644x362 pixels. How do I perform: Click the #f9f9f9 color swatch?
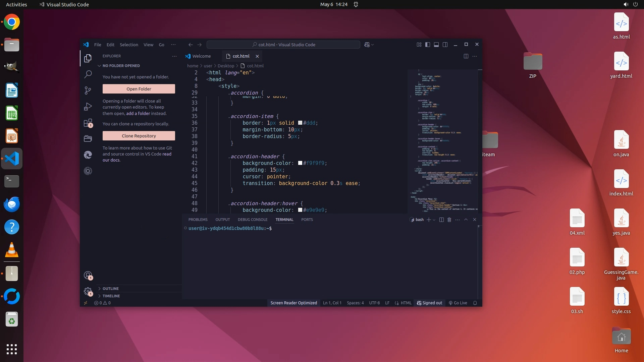300,163
